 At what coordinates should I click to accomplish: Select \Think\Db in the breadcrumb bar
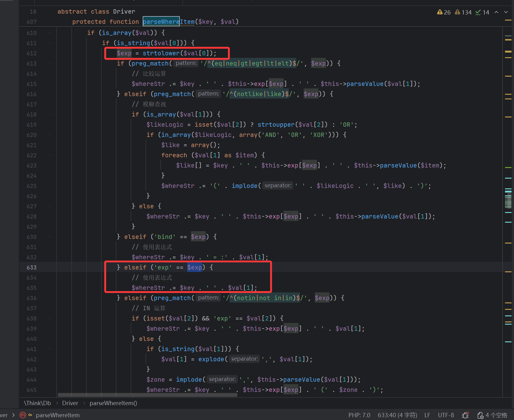pyautogui.click(x=37, y=403)
